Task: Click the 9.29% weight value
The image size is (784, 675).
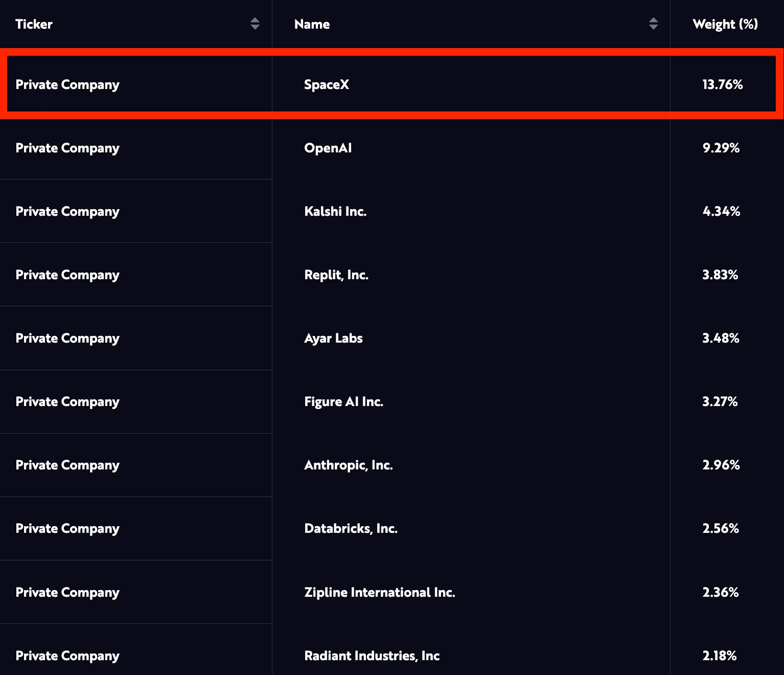Action: point(721,148)
